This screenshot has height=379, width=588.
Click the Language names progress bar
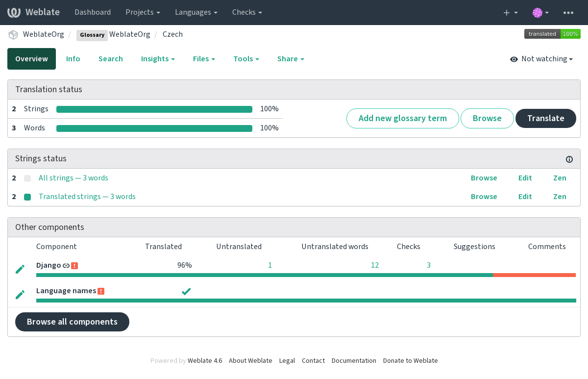point(306,301)
